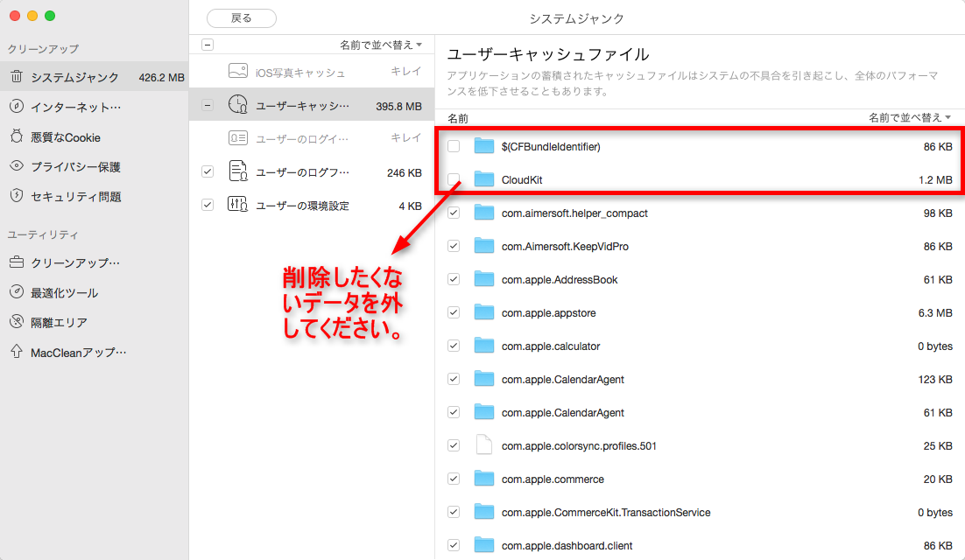
Task: Click the CloudKit folder icon
Action: pos(484,178)
